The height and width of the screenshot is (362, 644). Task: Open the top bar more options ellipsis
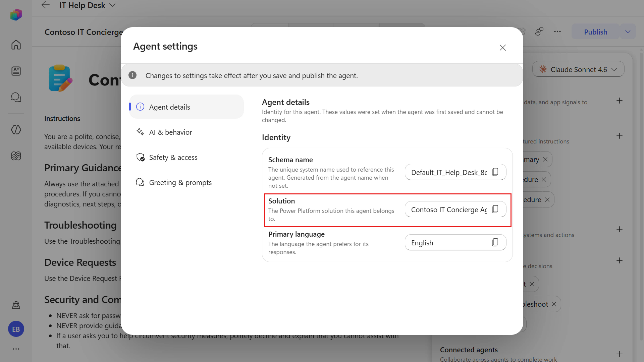(x=557, y=32)
